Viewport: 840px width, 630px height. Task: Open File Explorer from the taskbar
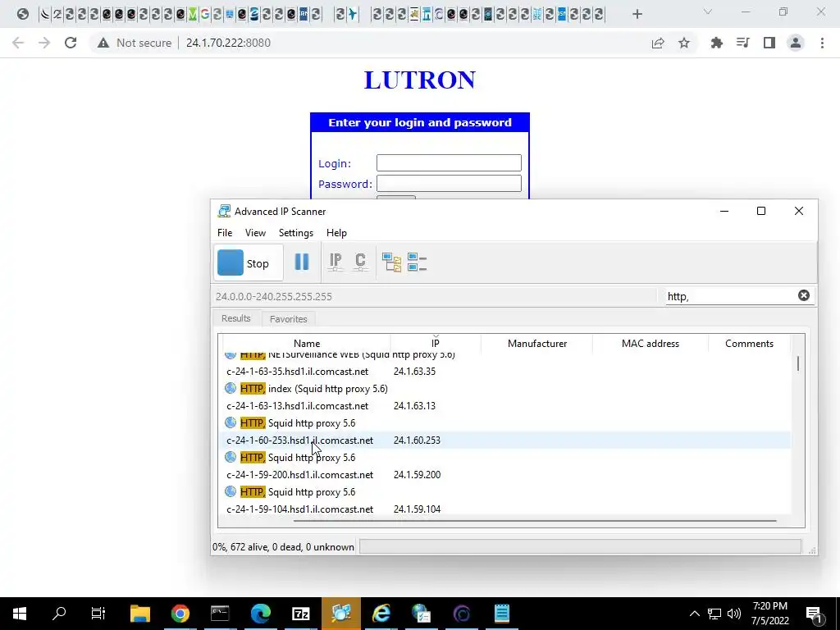tap(139, 614)
